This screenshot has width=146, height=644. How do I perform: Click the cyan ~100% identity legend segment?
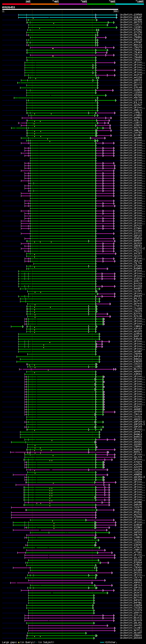click(130, 4)
